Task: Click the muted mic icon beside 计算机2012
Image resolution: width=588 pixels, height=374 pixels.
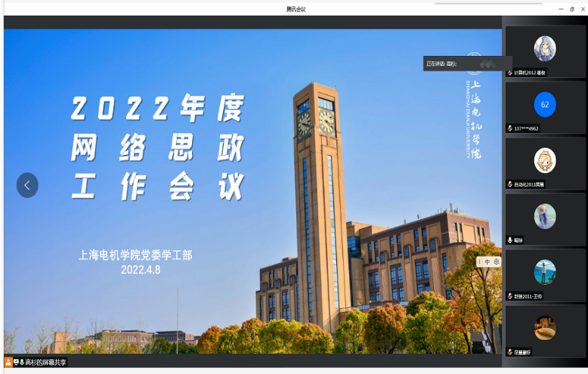Action: 510,73
